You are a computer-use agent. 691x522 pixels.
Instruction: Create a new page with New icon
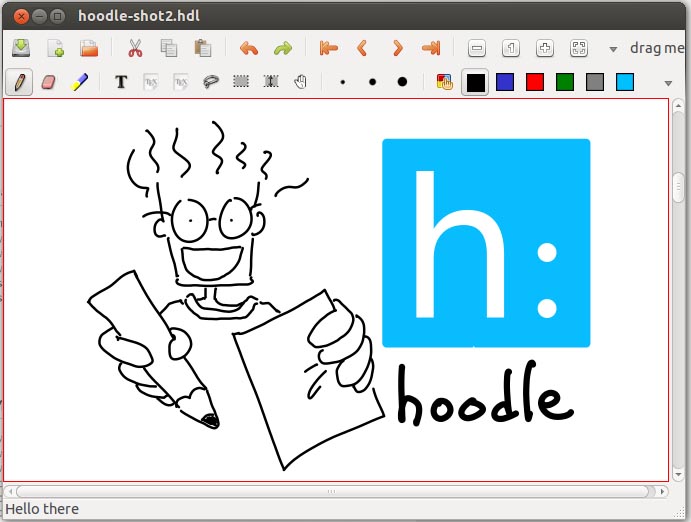coord(56,48)
